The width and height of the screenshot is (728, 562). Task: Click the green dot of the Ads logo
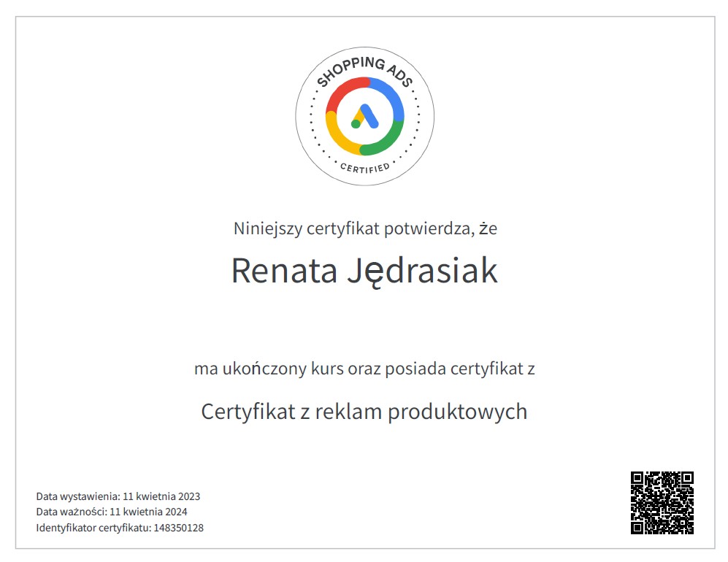356,124
